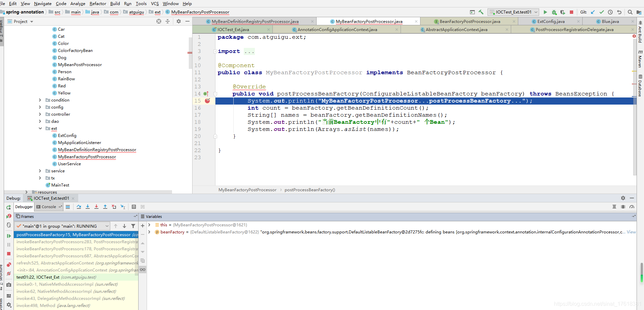Click the Show Execution Point icon
The width and height of the screenshot is (644, 310).
coord(68,207)
